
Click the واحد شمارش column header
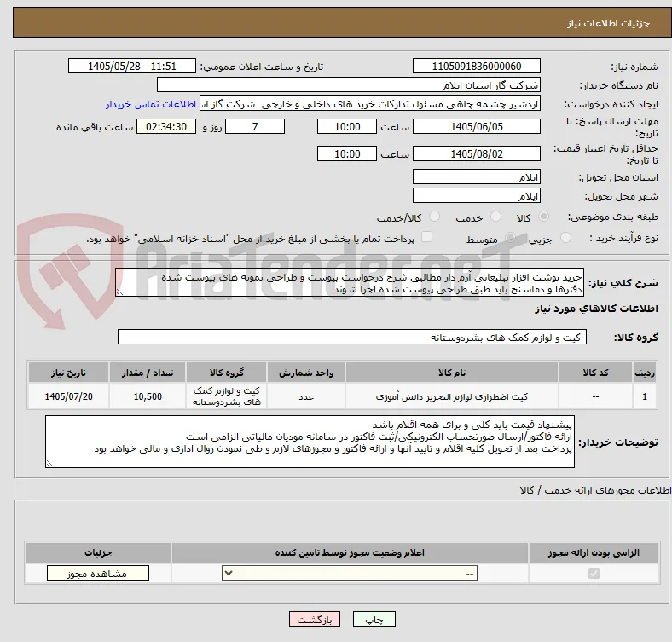click(x=306, y=373)
